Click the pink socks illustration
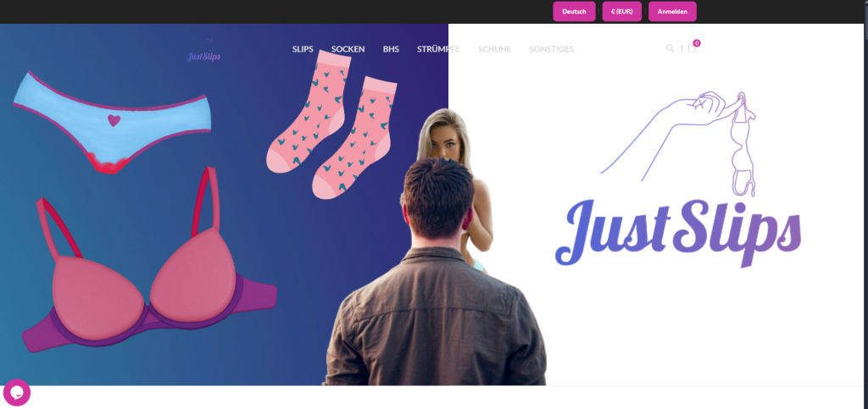The height and width of the screenshot is (409, 868). tap(331, 124)
